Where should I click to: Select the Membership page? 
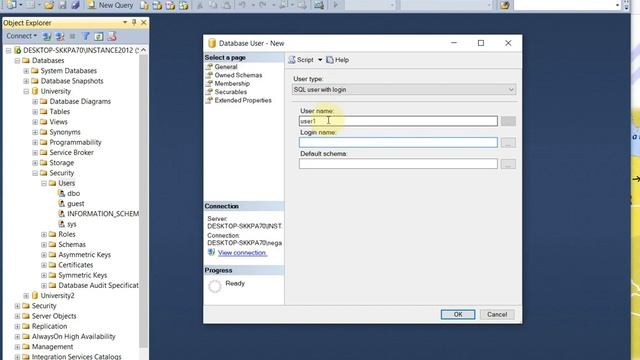(x=232, y=83)
